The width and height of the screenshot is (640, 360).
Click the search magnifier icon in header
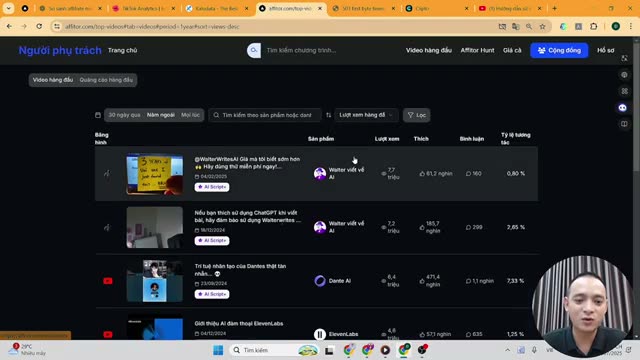(x=254, y=50)
